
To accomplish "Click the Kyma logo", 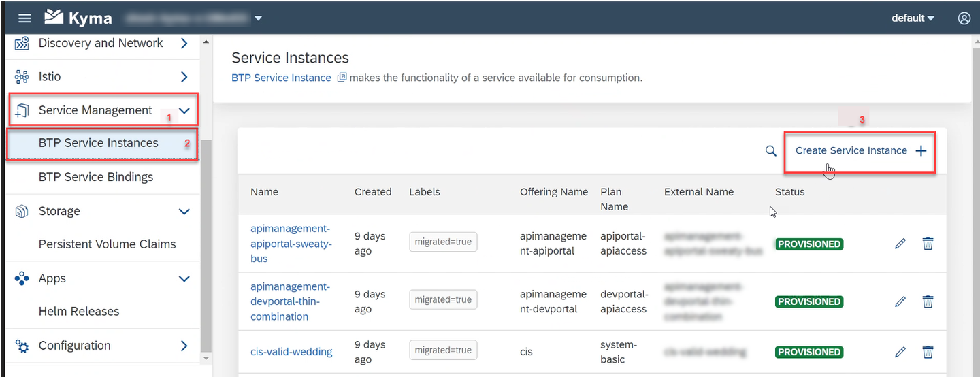I will (78, 18).
